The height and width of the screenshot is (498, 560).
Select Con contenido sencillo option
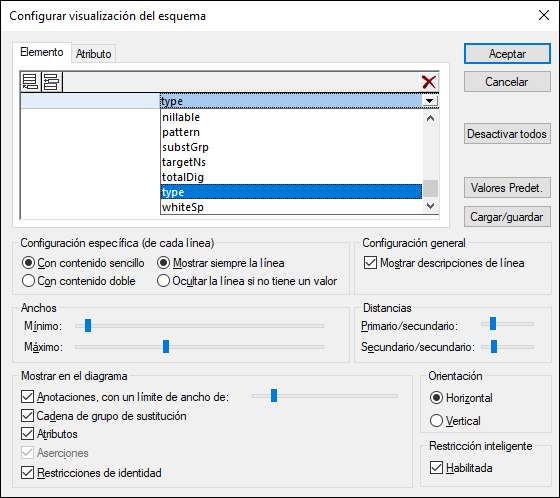pos(83,263)
